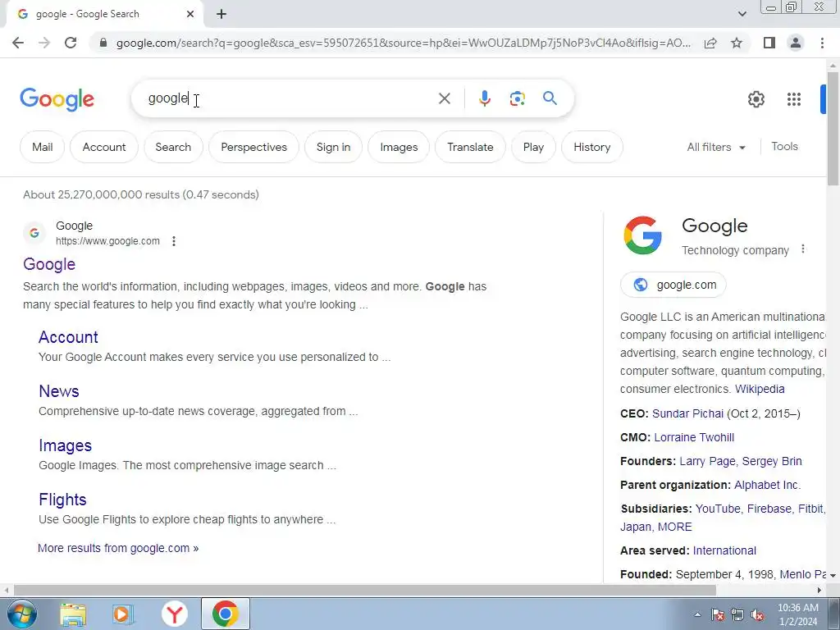Select the Sign in filter chip
The height and width of the screenshot is (630, 840).
pos(333,147)
